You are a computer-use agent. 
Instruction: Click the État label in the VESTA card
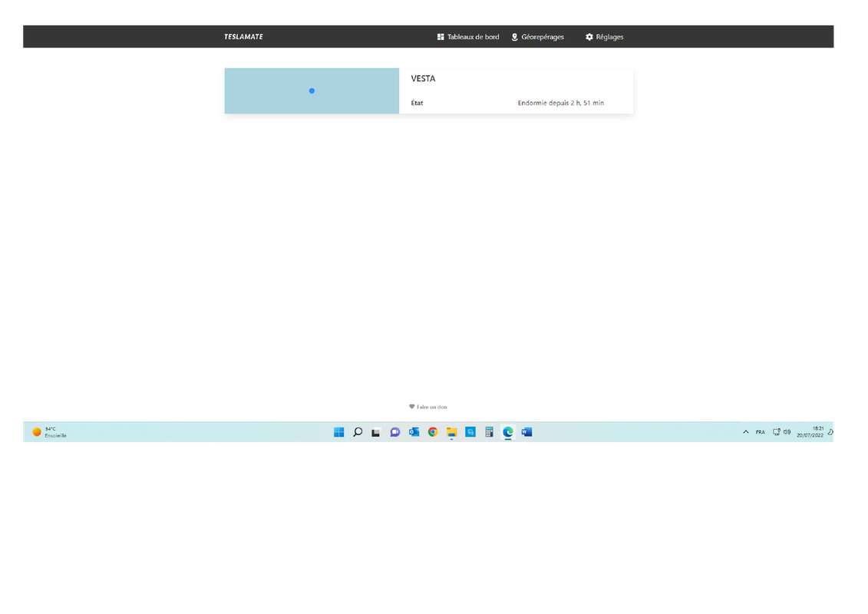click(417, 103)
